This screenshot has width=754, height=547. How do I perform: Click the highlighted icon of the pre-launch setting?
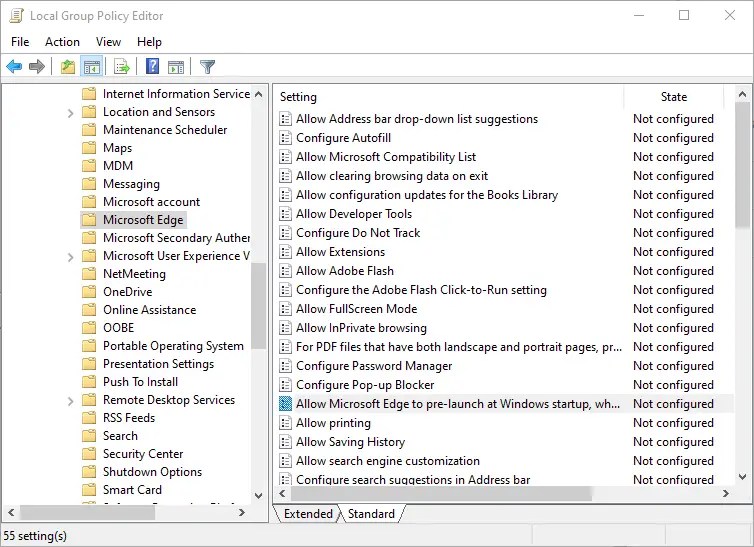285,404
